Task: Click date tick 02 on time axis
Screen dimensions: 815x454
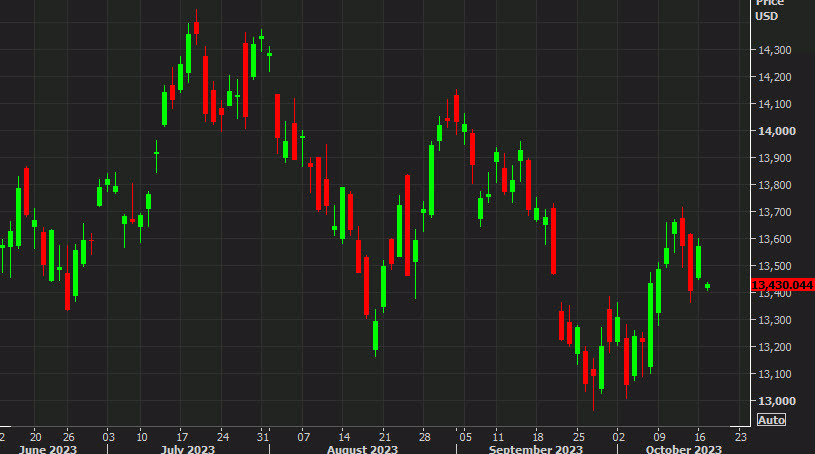Action: [619, 437]
